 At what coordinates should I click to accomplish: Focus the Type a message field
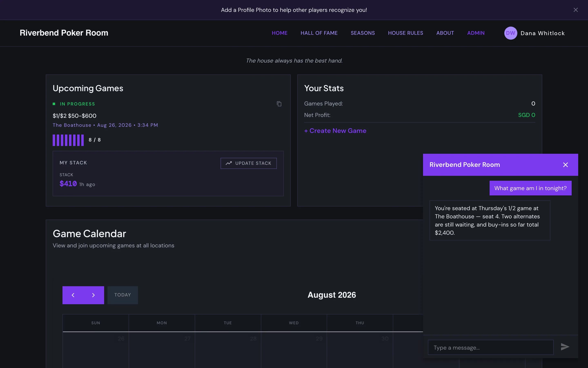(x=490, y=347)
